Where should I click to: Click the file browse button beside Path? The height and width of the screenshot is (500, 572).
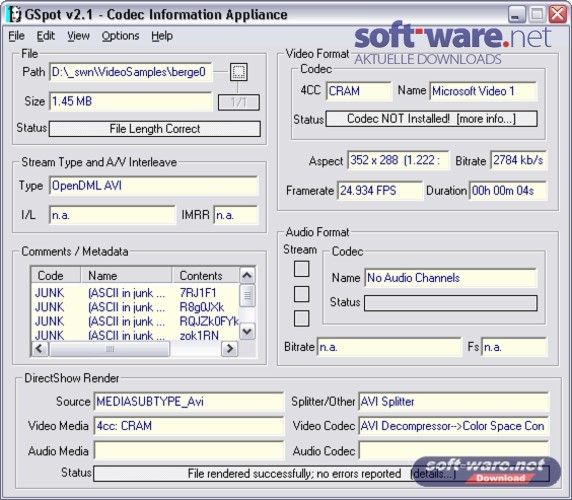tap(239, 72)
